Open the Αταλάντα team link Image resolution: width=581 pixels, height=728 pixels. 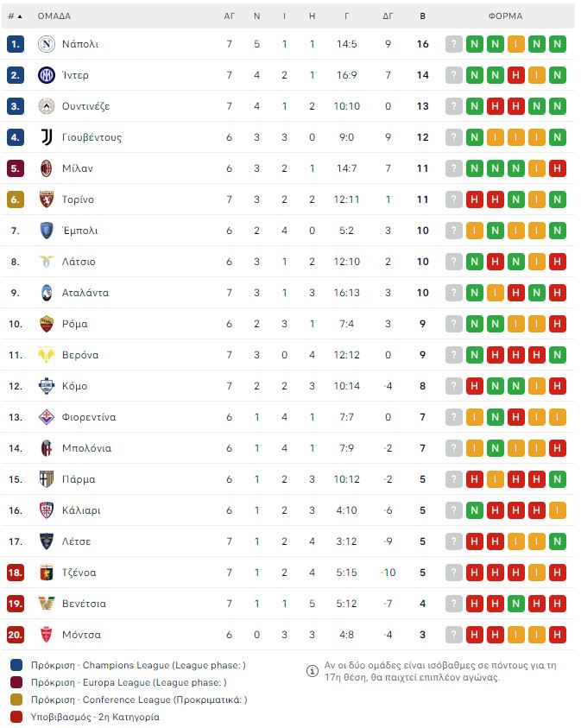pos(85,293)
